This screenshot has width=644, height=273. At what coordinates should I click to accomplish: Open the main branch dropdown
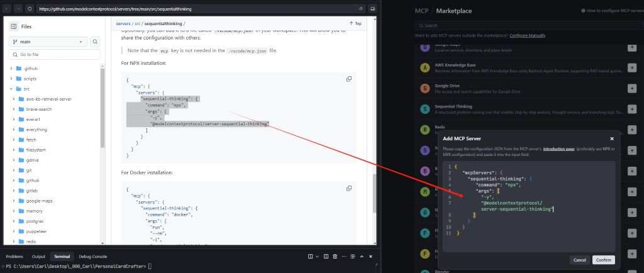[48, 42]
